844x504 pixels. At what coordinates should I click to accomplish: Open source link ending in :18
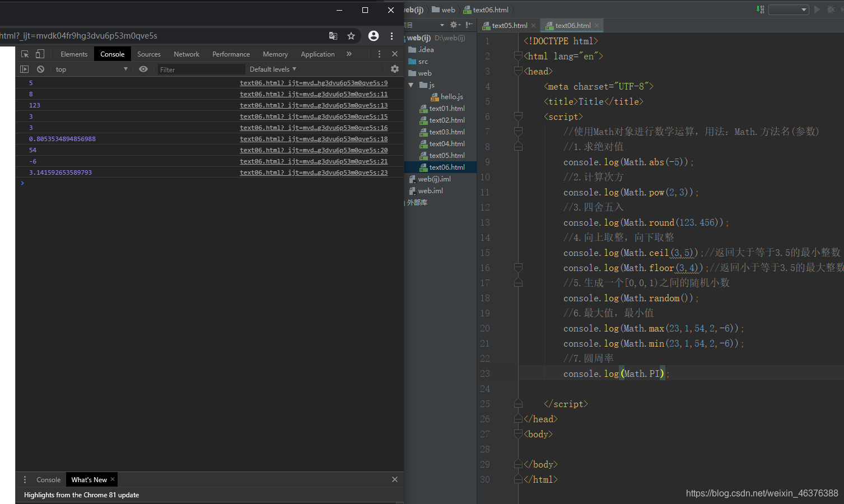tap(314, 139)
